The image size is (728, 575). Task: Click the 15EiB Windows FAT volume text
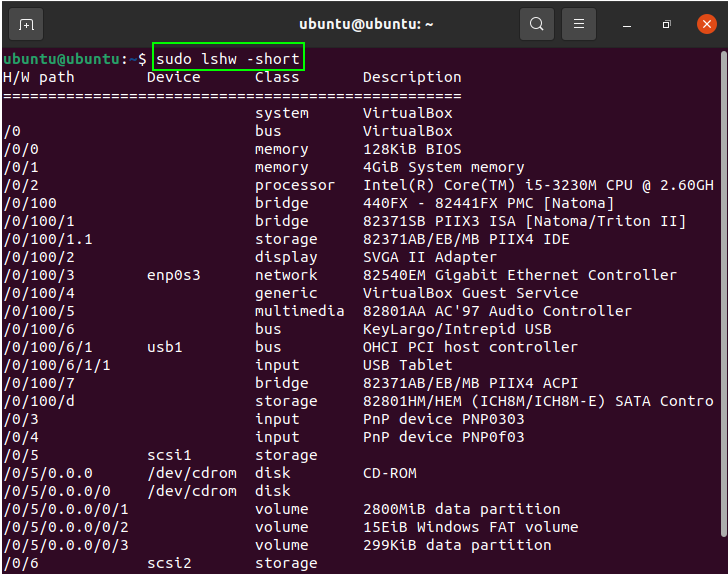click(470, 527)
